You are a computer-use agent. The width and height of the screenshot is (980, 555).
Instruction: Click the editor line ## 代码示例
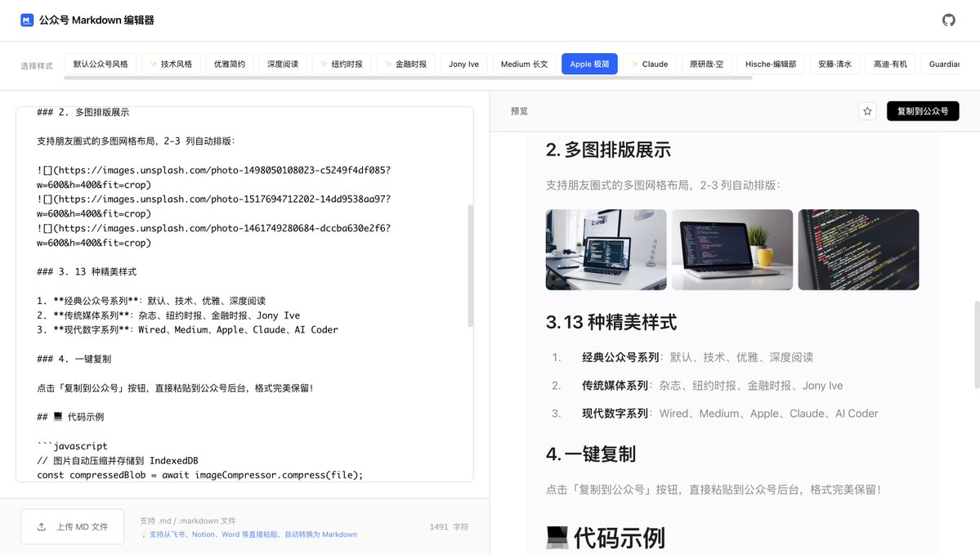[x=70, y=417]
